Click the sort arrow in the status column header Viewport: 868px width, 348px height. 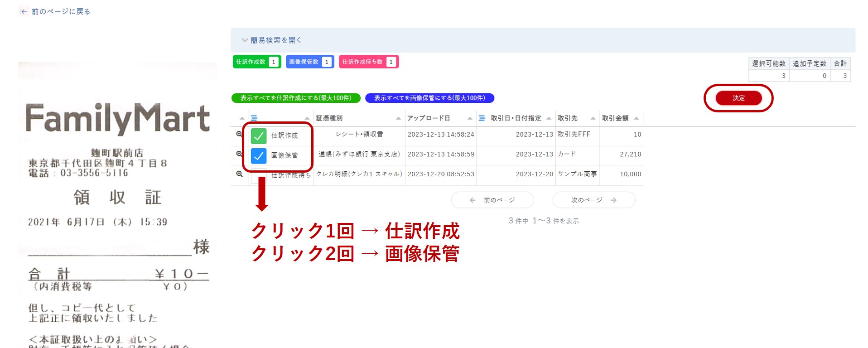click(307, 119)
